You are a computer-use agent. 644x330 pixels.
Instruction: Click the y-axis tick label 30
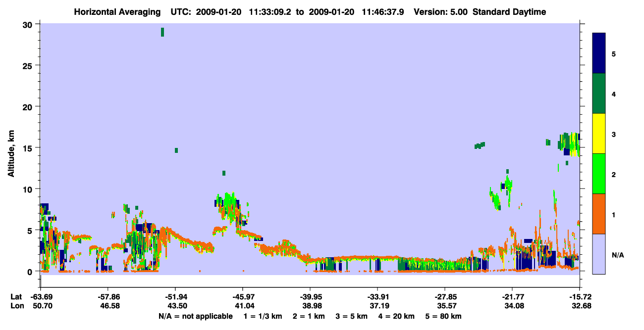[x=29, y=24]
